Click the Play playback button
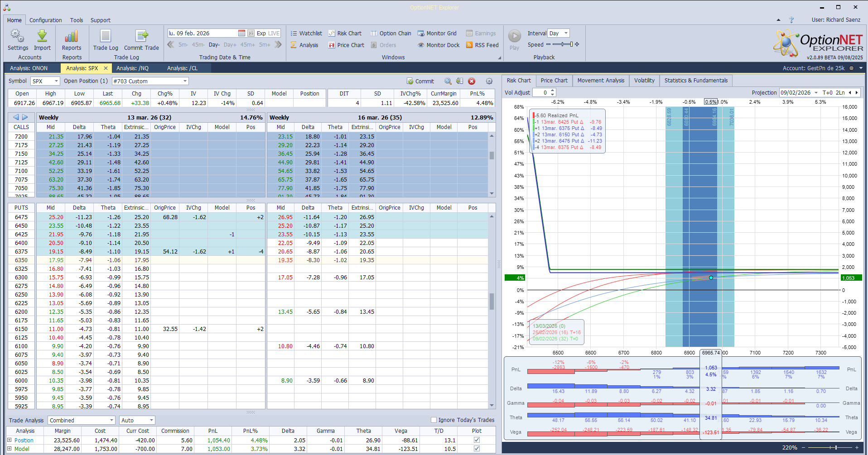868x455 pixels. click(x=514, y=36)
